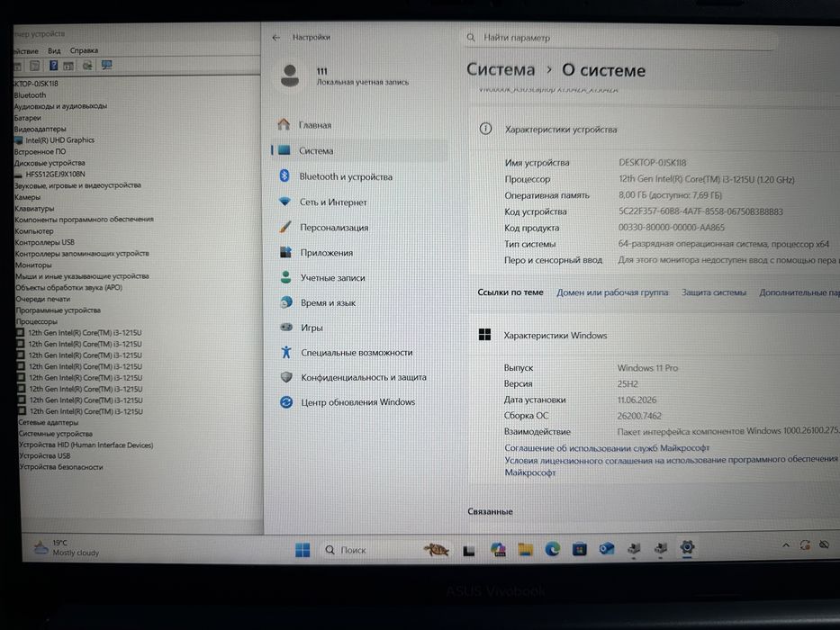Click the properties sheet icon in Device Manager toolbar

click(x=35, y=66)
